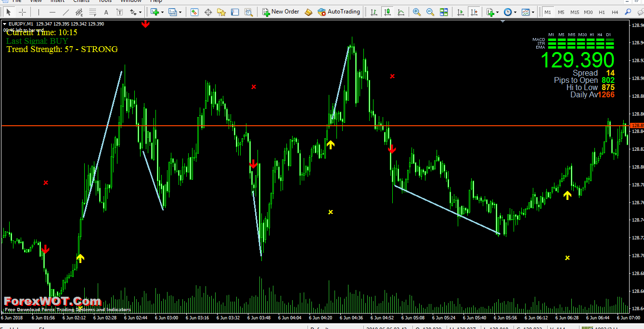Toggle chart shift from right border
Image resolution: width=644 pixels, height=329 pixels.
coord(474,12)
